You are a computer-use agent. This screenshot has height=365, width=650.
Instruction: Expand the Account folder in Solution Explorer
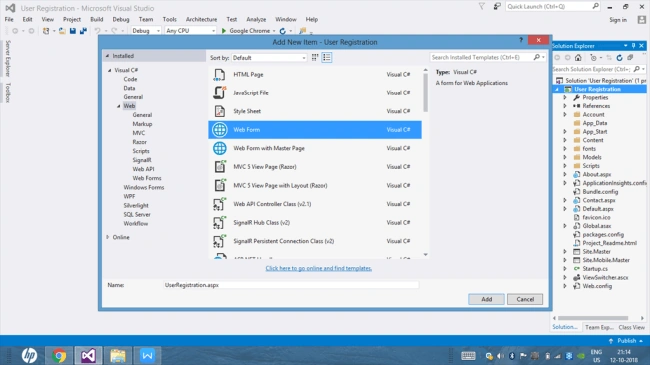(565, 114)
